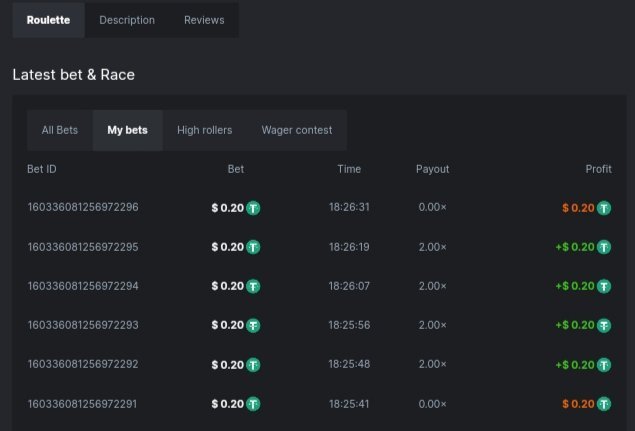Open the Wager contest tab
The height and width of the screenshot is (431, 635).
click(297, 130)
